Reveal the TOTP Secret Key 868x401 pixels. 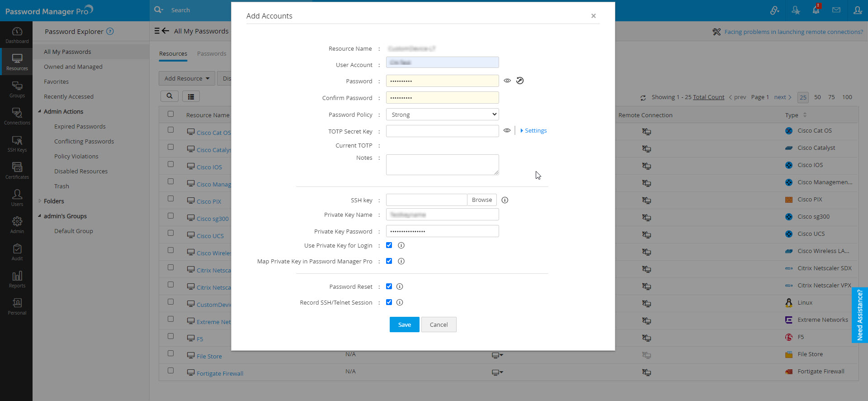point(507,130)
